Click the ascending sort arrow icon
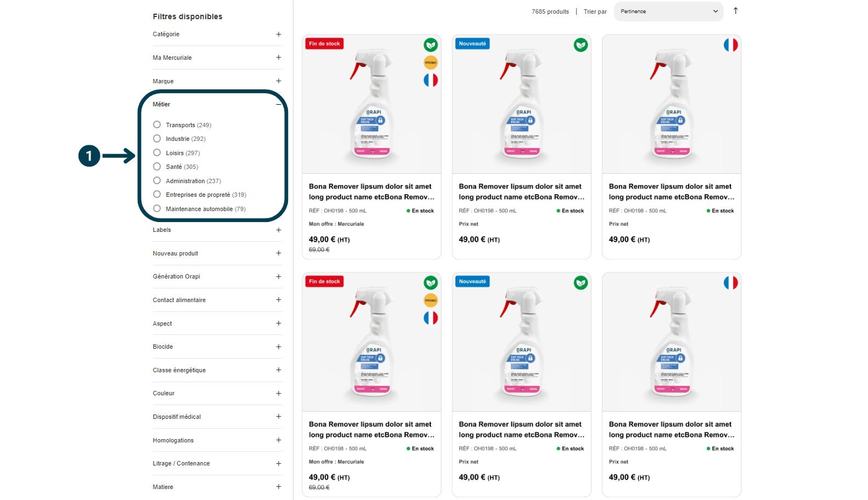Viewport: 868px width, 500px height. pos(735,11)
